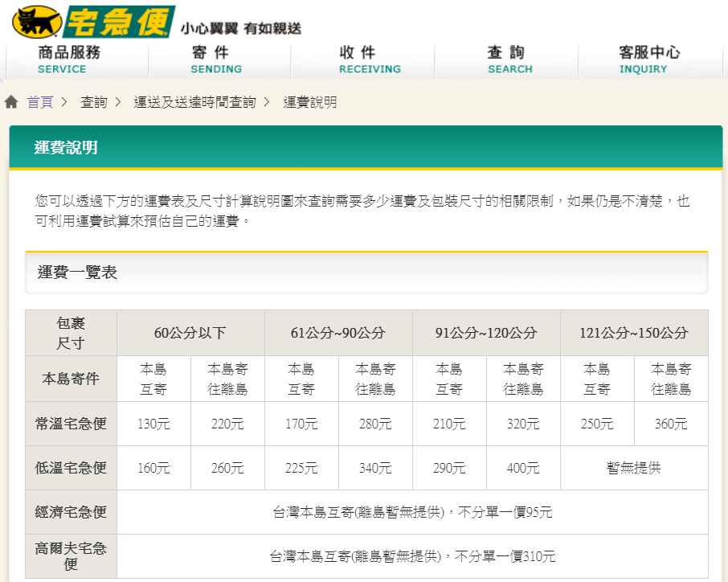Click the 340元 price cell
Image resolution: width=728 pixels, height=582 pixels.
375,468
